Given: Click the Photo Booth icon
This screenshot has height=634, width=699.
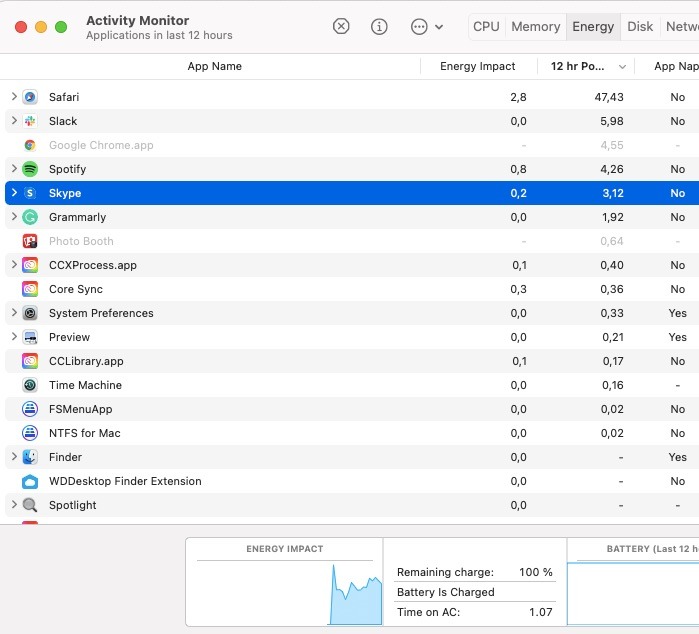Looking at the screenshot, I should 30,241.
